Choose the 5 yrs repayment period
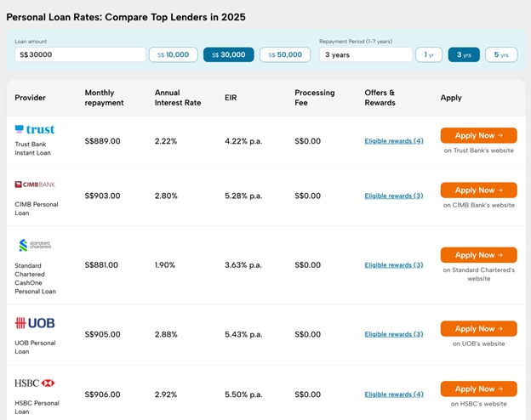 pyautogui.click(x=501, y=54)
